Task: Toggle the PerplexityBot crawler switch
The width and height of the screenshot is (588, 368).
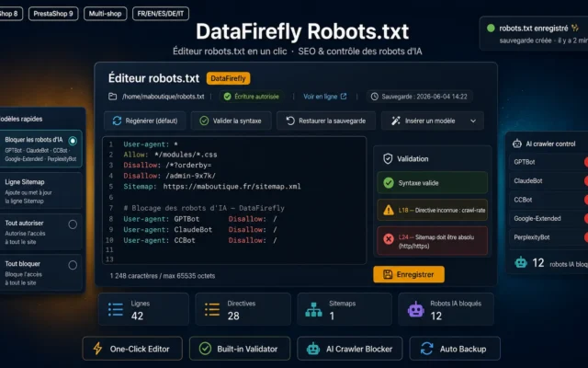Action: click(586, 237)
